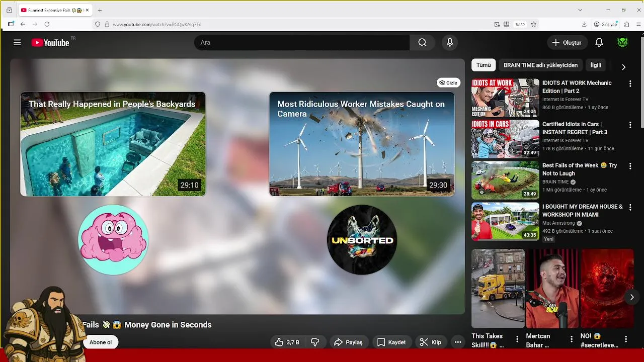Save the video with Kaydet
The width and height of the screenshot is (644, 362).
click(391, 342)
